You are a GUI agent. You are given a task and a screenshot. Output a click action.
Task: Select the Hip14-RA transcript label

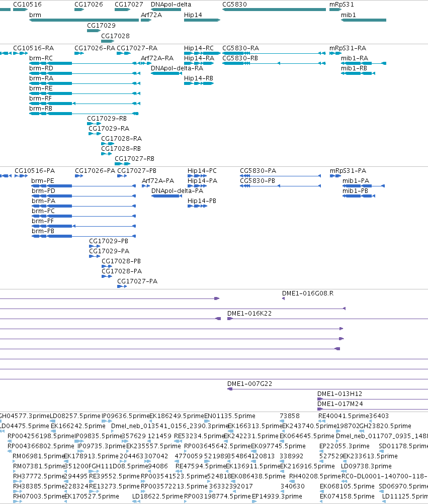click(199, 58)
